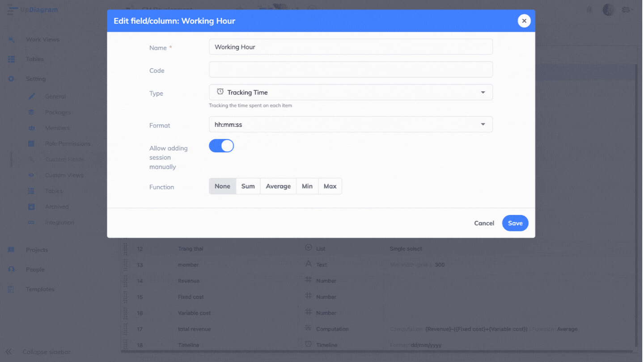Viewport: 644px width, 362px height.
Task: Click the Name input field
Action: click(x=351, y=47)
